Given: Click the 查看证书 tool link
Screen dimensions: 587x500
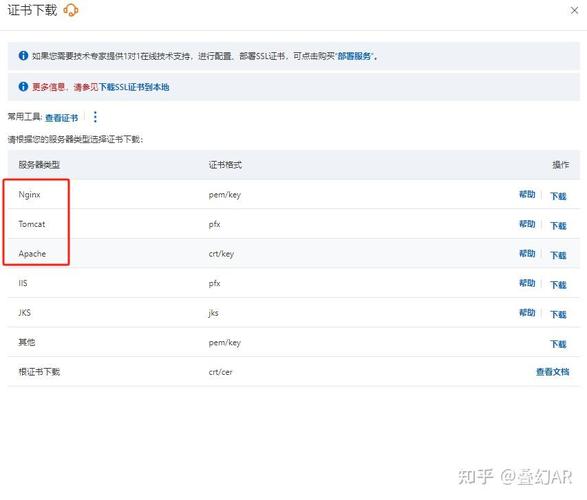Looking at the screenshot, I should coord(62,118).
